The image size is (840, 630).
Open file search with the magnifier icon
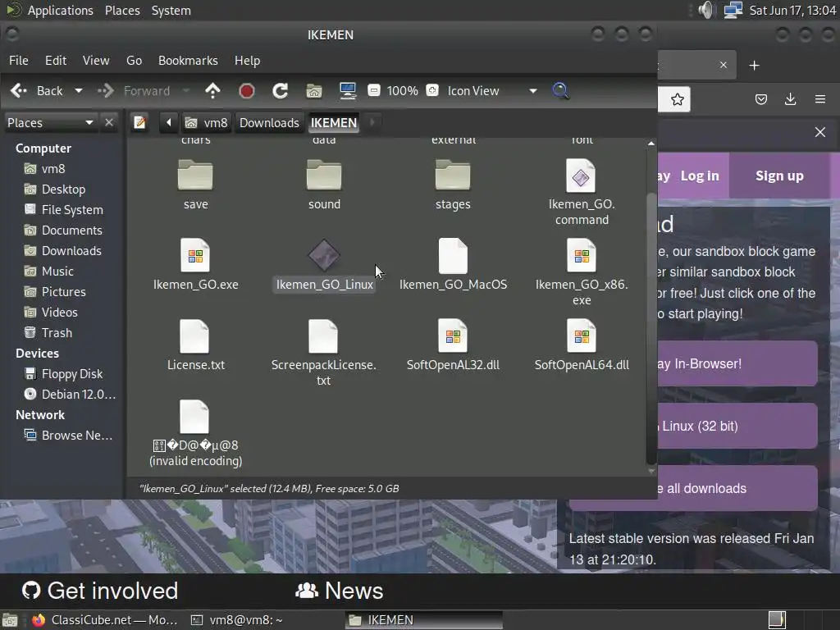[560, 90]
